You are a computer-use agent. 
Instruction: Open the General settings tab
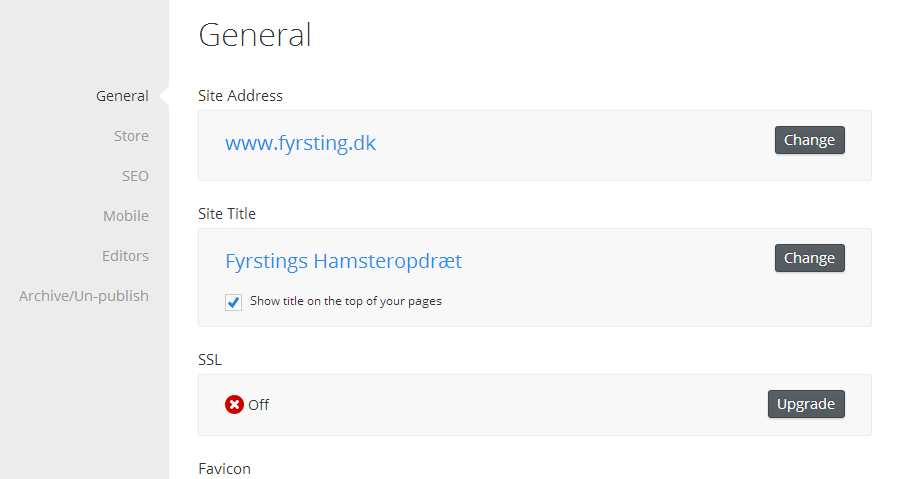tap(122, 96)
